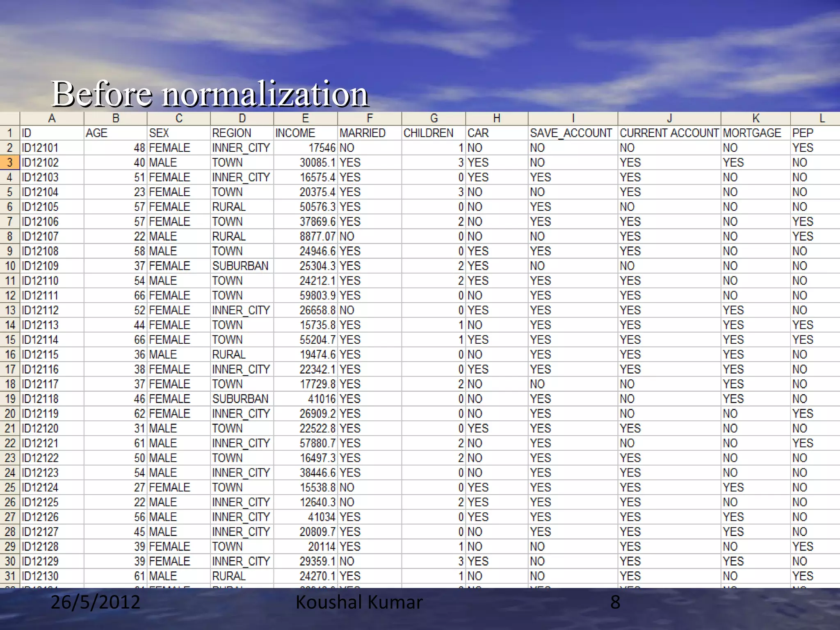
Task: Select SUBURBAN region in ID12118 row
Action: click(x=242, y=399)
